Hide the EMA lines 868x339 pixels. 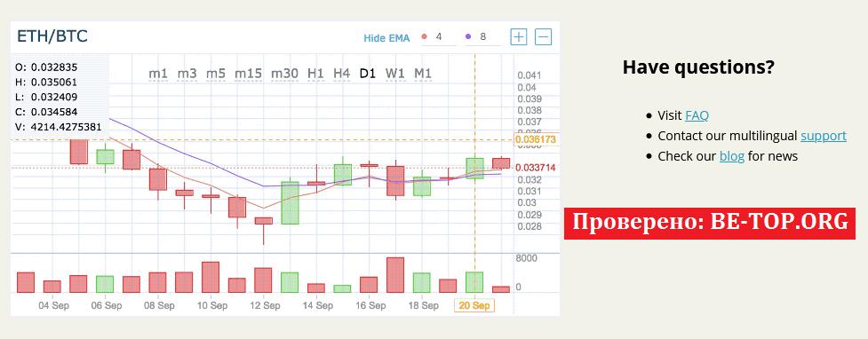[386, 38]
